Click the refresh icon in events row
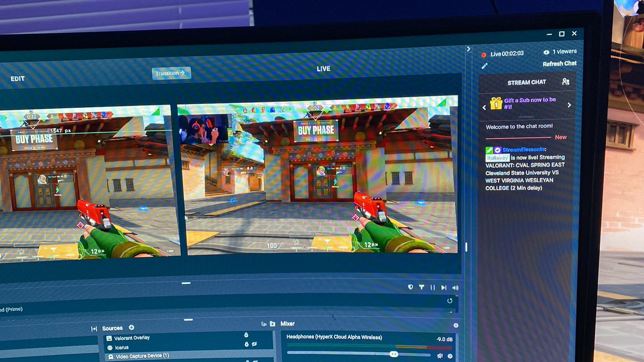Screen dimensions: 644x362 (450, 301)
